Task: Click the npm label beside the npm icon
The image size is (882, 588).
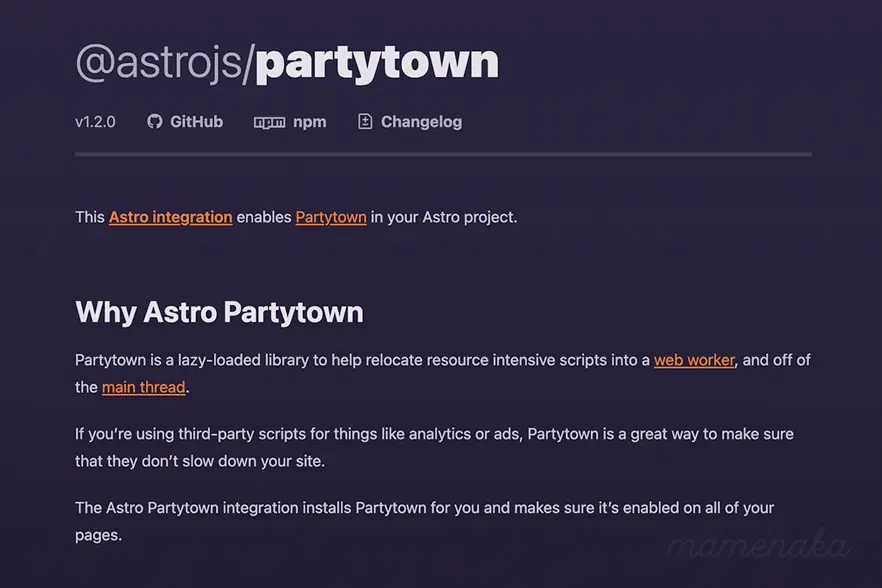Action: tap(310, 121)
